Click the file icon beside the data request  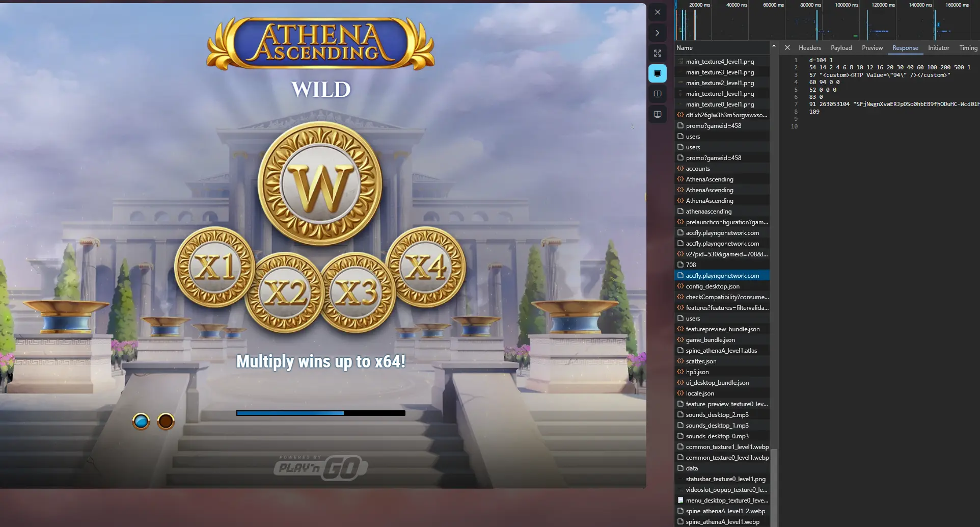tap(680, 468)
